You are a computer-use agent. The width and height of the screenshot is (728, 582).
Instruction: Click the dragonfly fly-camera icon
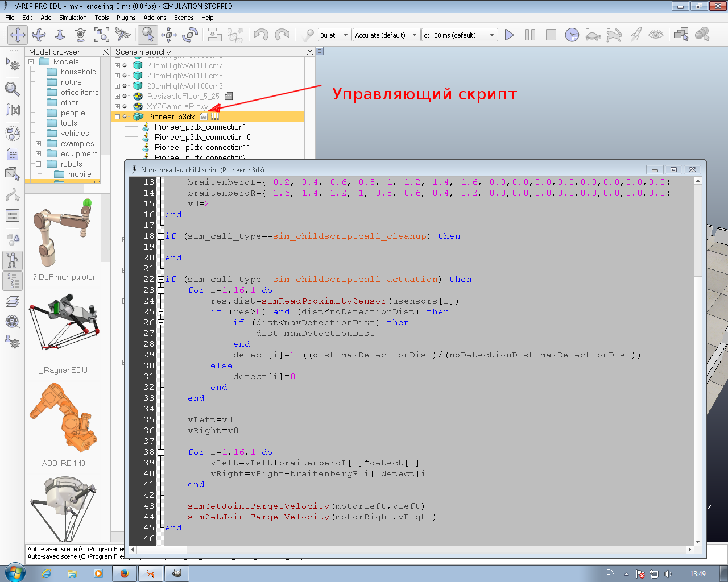tap(123, 35)
